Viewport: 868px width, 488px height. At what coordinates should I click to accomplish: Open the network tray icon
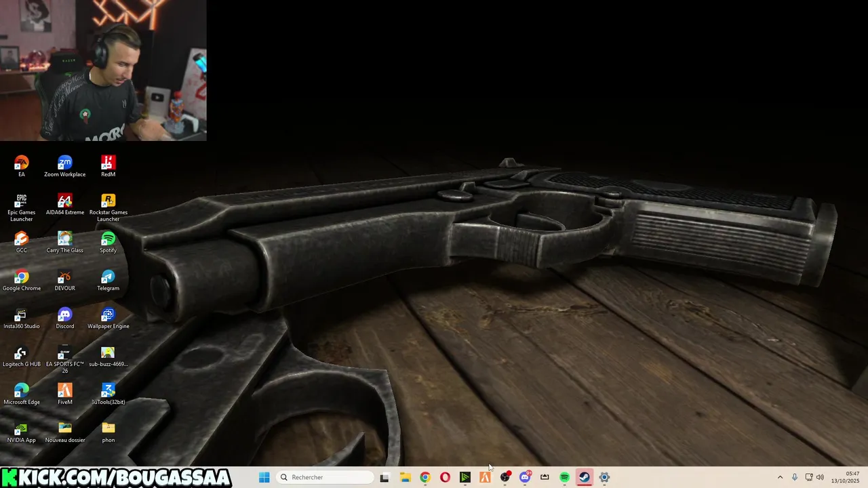pyautogui.click(x=809, y=477)
